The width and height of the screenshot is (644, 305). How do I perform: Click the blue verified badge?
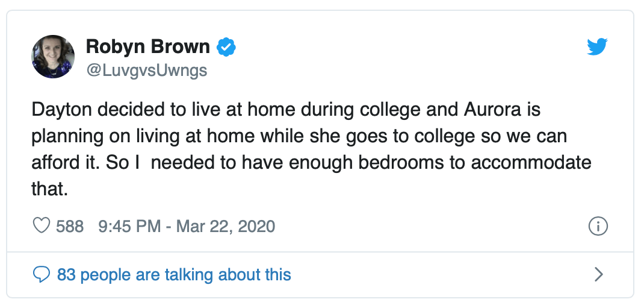pyautogui.click(x=226, y=46)
